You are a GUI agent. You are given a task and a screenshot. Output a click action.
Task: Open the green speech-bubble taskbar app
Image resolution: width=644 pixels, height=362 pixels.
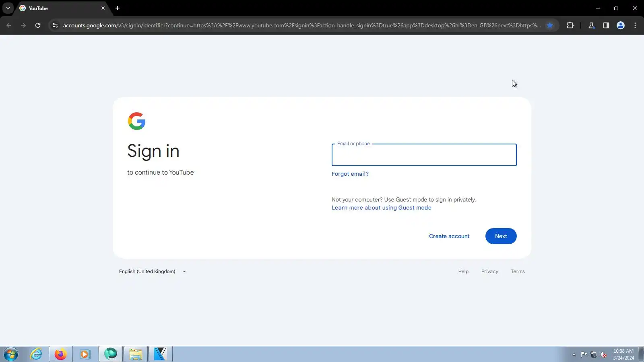tap(111, 354)
